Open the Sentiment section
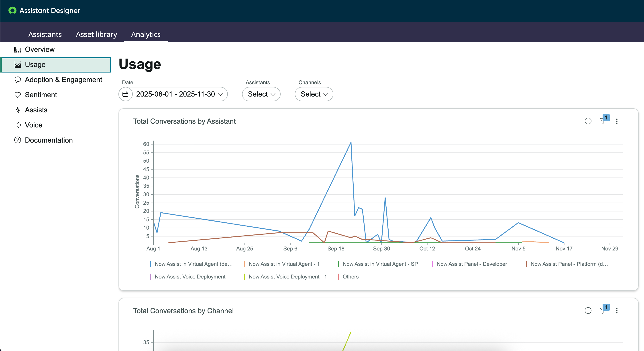 click(x=55, y=95)
